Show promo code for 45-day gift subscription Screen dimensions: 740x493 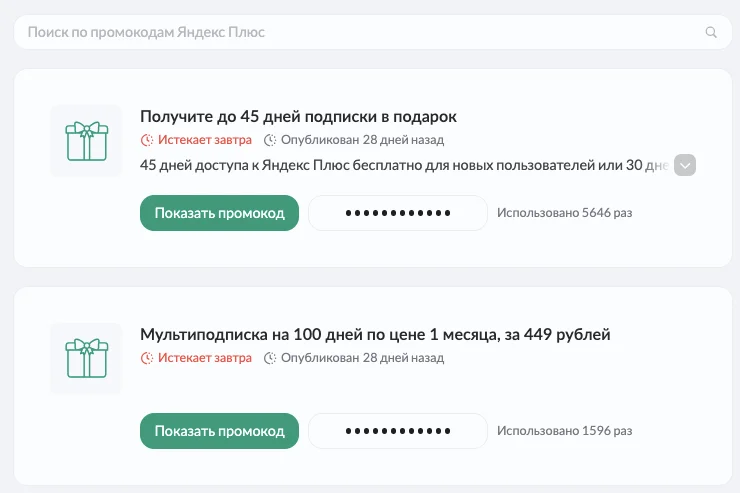click(x=219, y=213)
